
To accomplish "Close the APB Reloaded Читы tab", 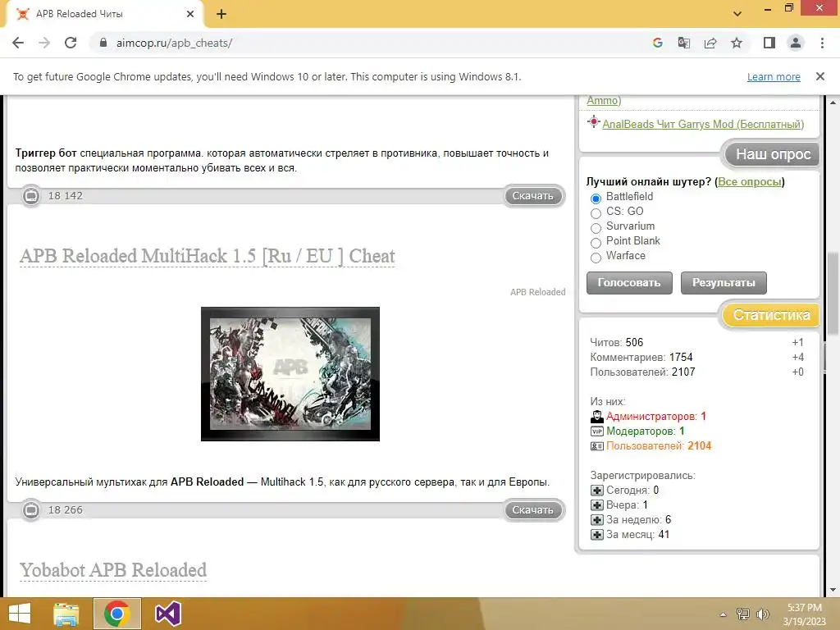I will pyautogui.click(x=190, y=14).
